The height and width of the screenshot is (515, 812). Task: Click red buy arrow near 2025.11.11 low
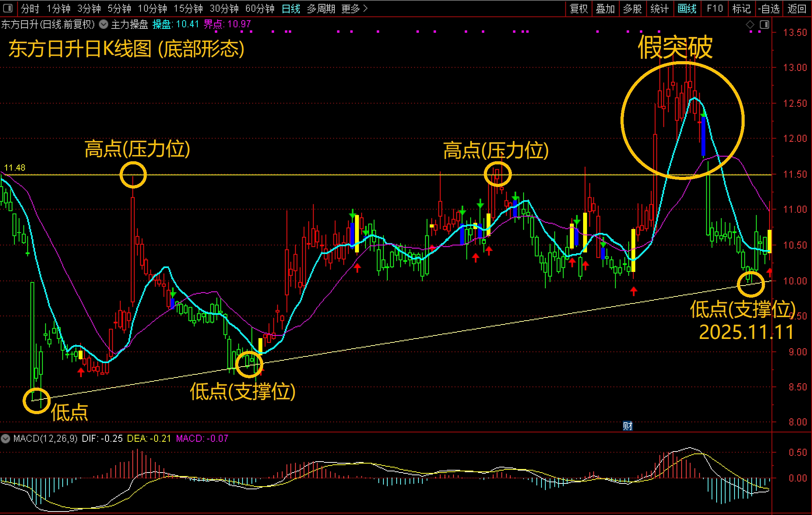click(x=770, y=272)
